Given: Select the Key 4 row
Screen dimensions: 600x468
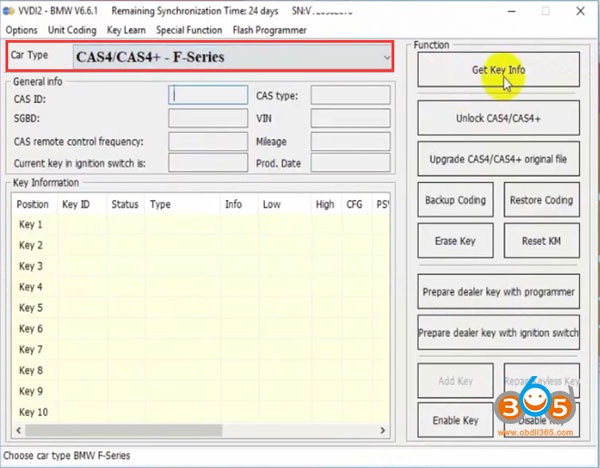Looking at the screenshot, I should coord(201,287).
